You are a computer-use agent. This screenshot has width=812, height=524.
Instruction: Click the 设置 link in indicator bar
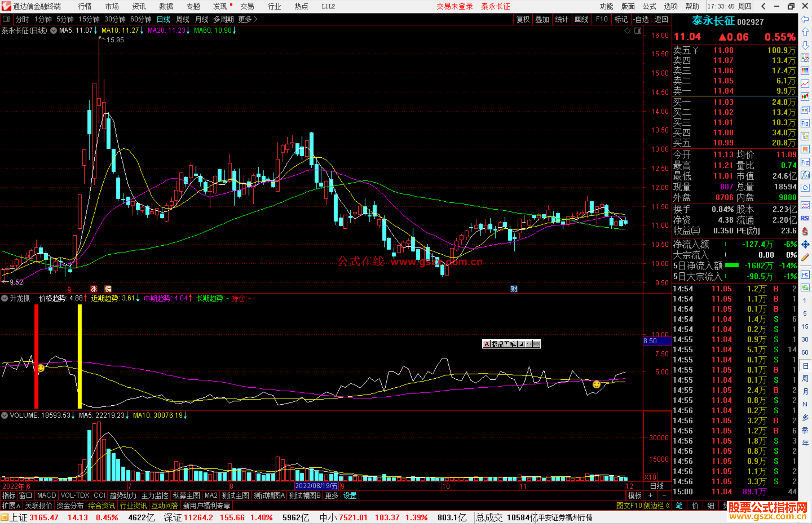click(x=350, y=495)
